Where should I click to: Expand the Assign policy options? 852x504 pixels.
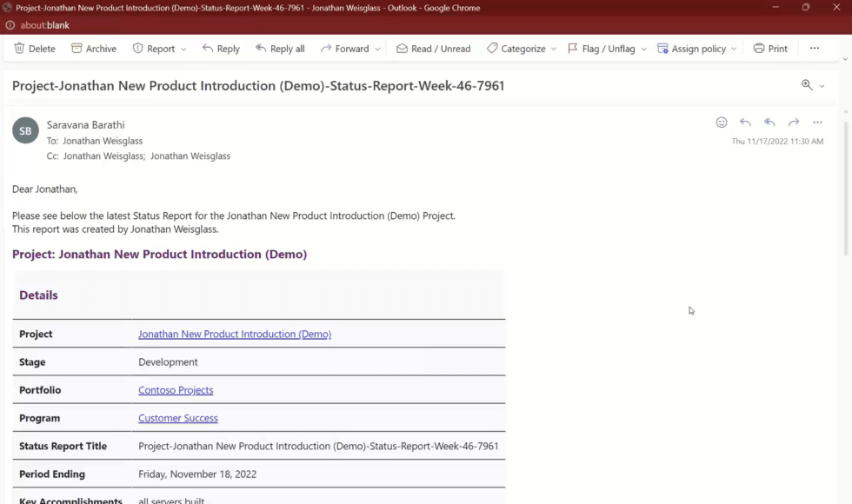(x=733, y=49)
